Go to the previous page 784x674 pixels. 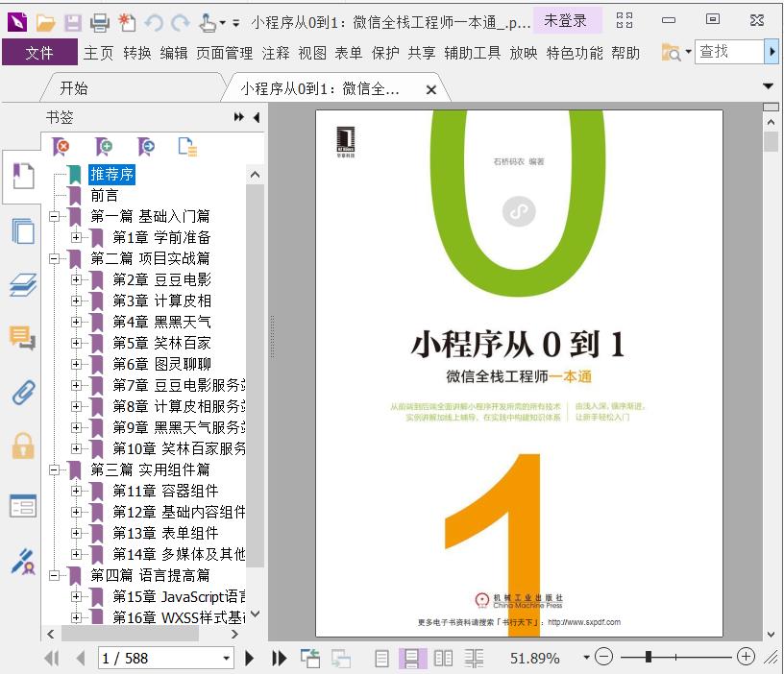click(81, 658)
